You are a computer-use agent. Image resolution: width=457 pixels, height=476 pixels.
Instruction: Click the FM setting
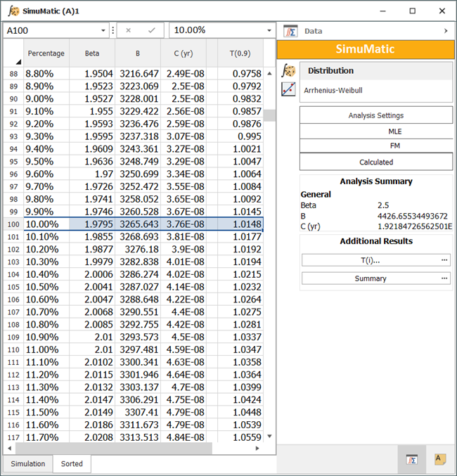coord(376,146)
